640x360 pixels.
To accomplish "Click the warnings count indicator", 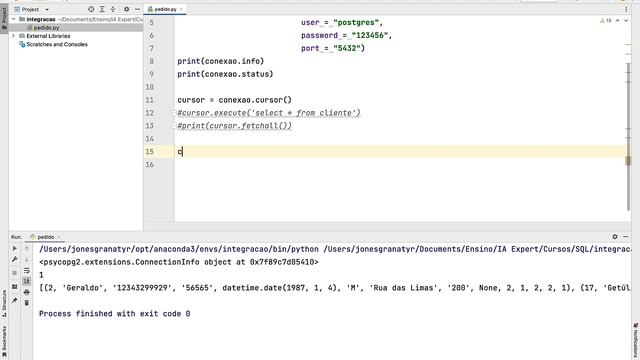I will [606, 20].
